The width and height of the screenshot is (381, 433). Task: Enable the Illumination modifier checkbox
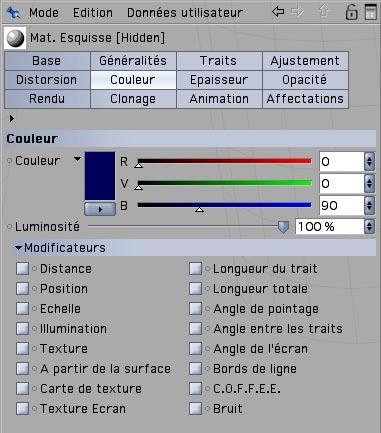click(22, 328)
